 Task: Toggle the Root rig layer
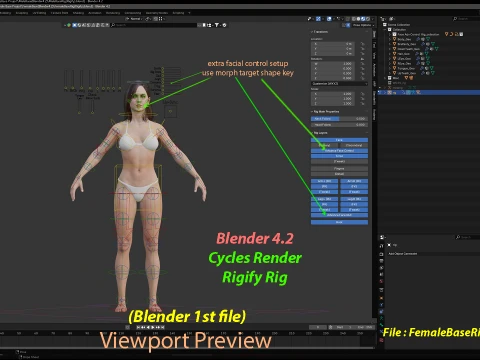point(339,222)
